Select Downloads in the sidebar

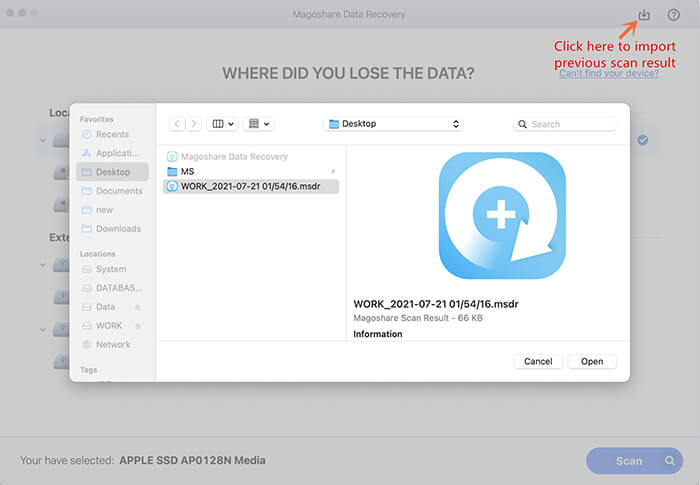click(112, 229)
